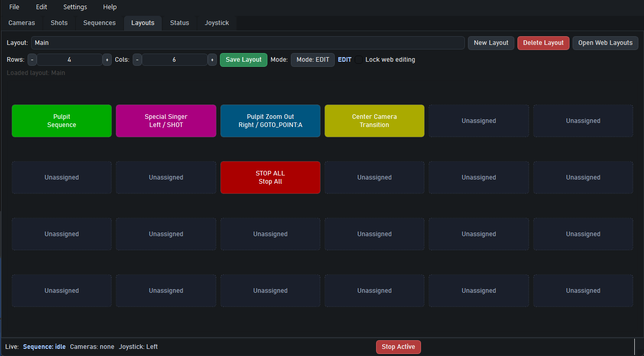This screenshot has height=356, width=644.
Task: Select the Status tab
Action: (179, 23)
